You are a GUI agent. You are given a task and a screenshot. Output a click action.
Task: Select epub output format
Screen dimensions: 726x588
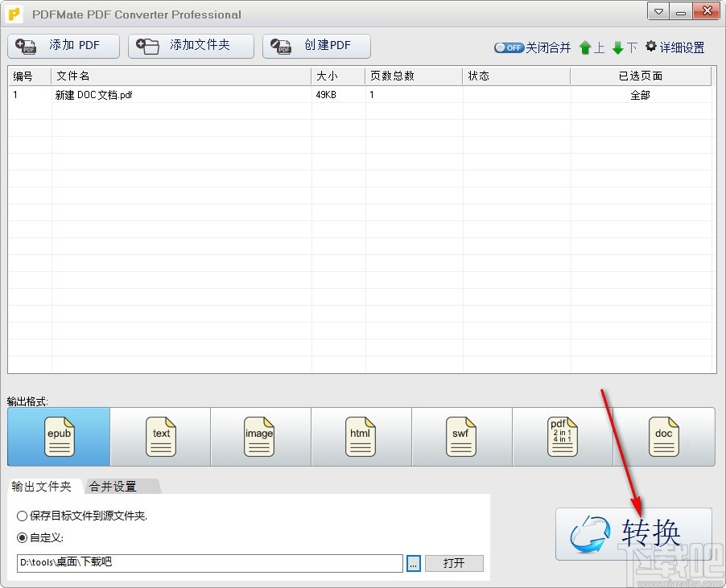click(x=59, y=437)
